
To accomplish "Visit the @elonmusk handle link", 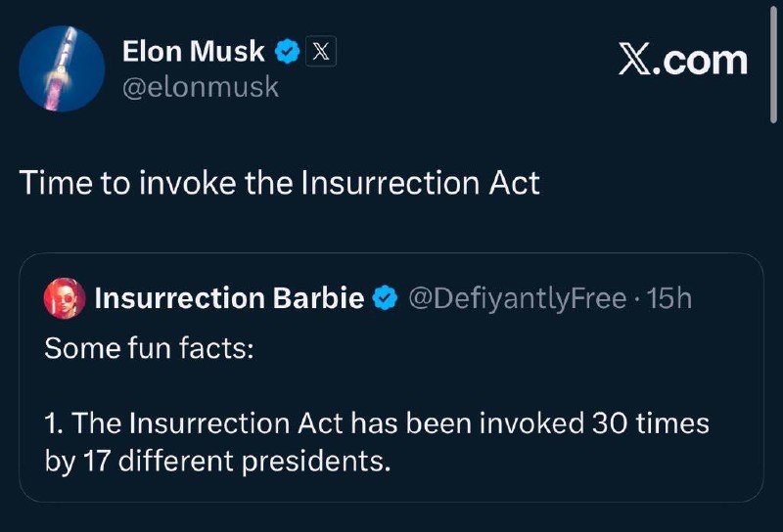I will (x=200, y=87).
